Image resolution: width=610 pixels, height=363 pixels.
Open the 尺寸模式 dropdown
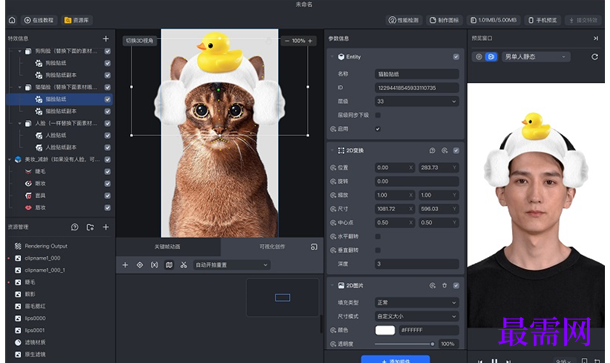tap(417, 316)
